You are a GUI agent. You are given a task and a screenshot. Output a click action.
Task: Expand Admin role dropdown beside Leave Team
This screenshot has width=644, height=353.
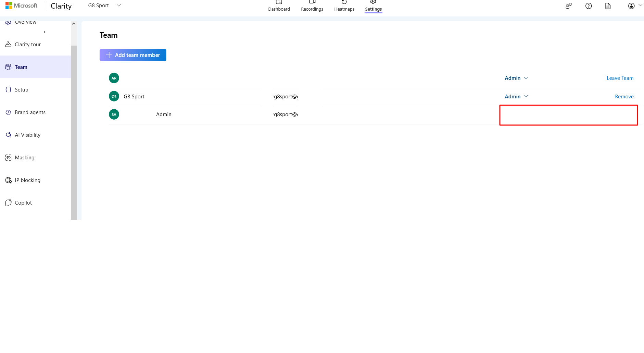tap(516, 78)
